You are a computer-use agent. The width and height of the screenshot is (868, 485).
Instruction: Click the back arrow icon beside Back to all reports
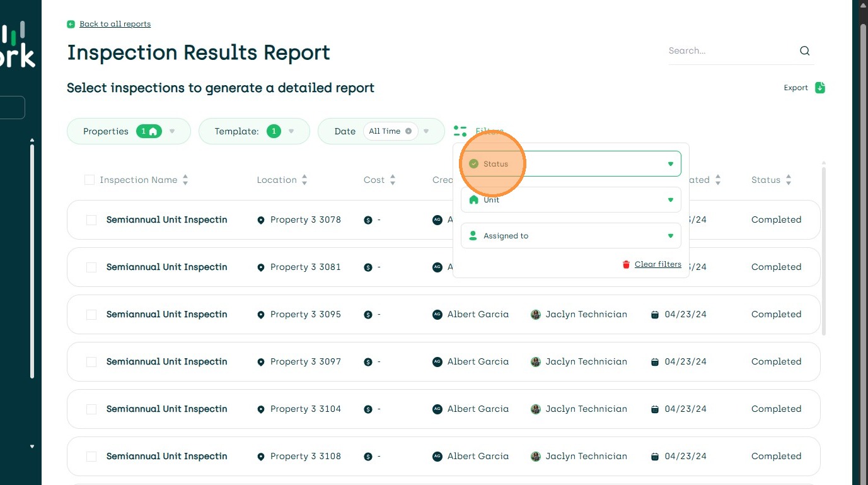click(x=71, y=24)
